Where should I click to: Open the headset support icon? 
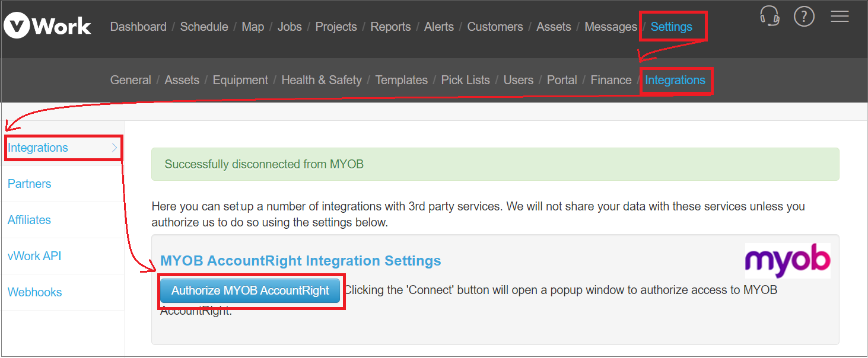pyautogui.click(x=770, y=16)
